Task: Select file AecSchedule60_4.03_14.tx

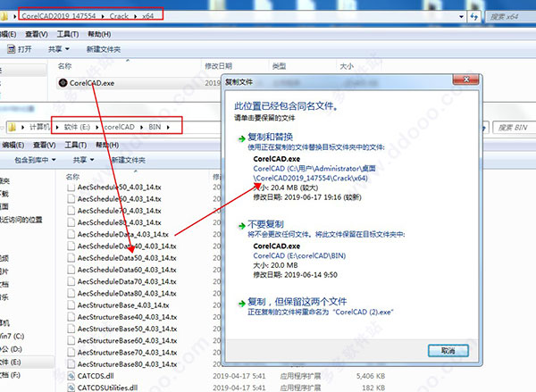Action: click(x=119, y=198)
